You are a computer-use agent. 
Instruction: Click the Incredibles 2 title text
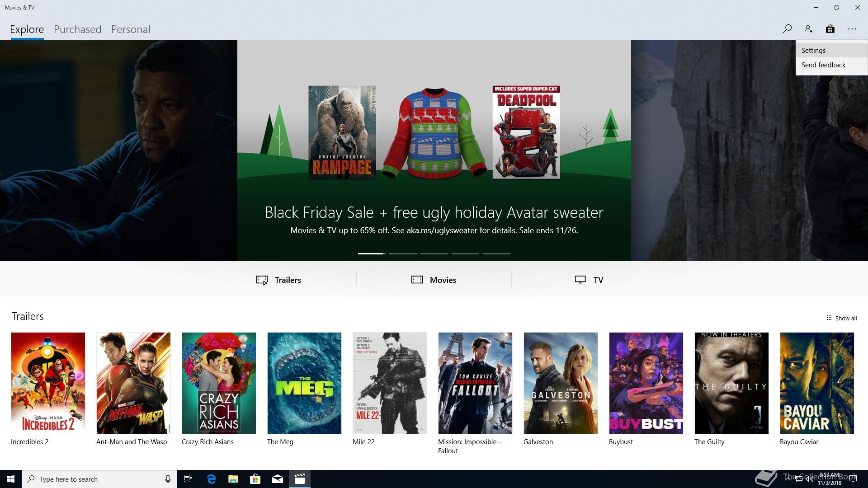(30, 442)
